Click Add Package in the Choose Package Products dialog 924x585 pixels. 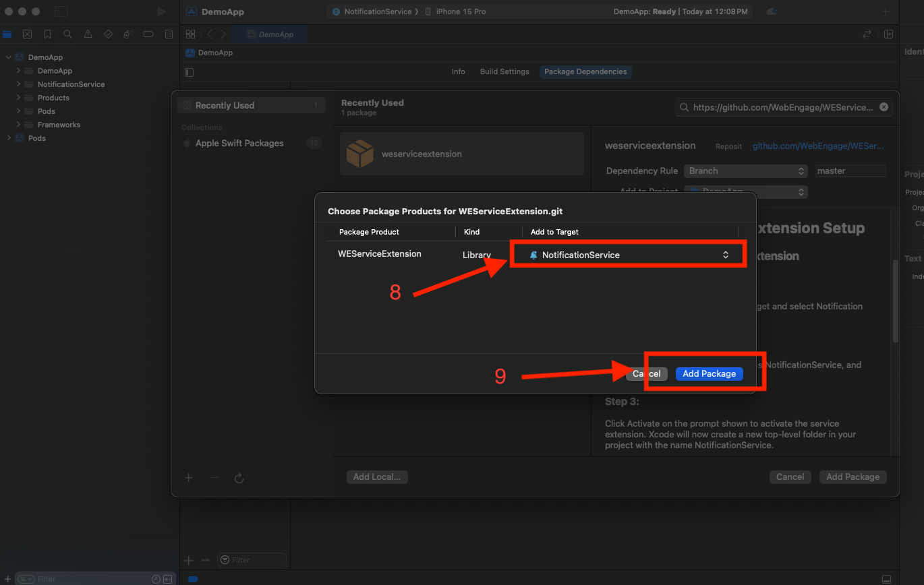pyautogui.click(x=709, y=373)
